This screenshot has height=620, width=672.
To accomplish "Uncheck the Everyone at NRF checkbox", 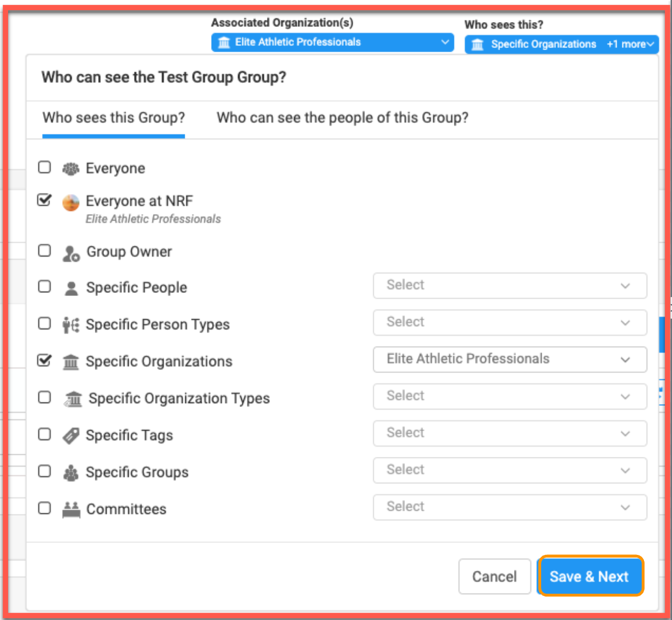I will (44, 200).
